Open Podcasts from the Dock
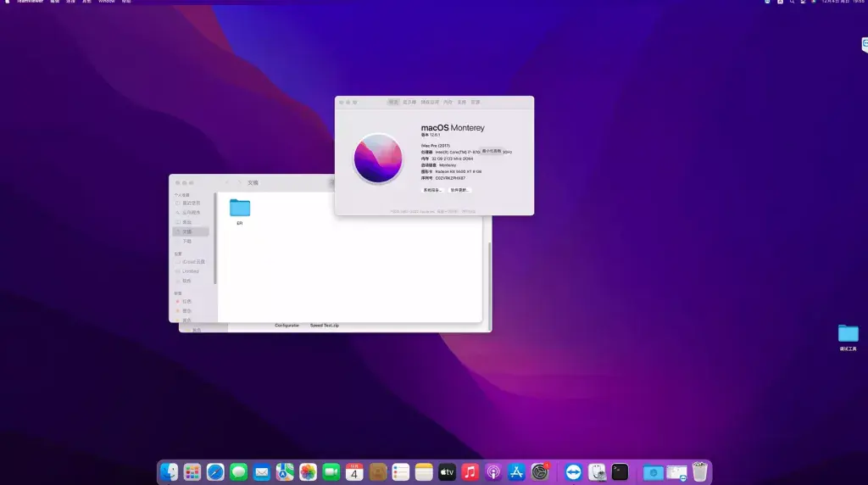This screenshot has height=485, width=868. 493,471
